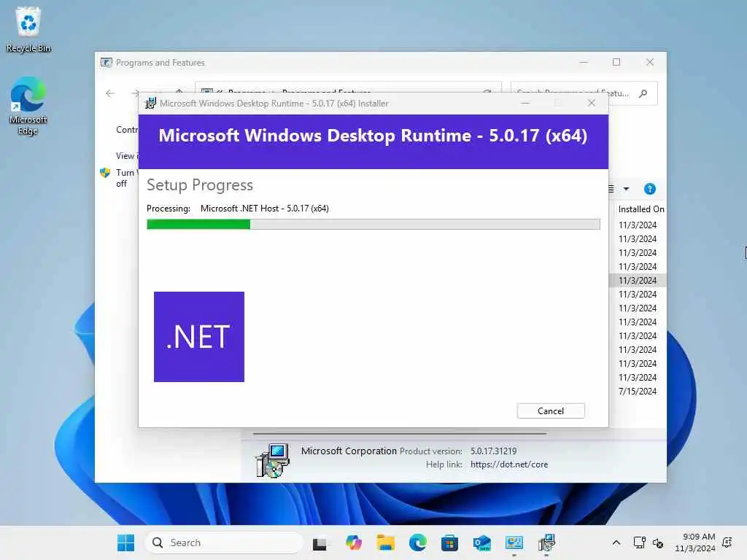The width and height of the screenshot is (747, 560).
Task: Open File Explorer from taskbar
Action: coord(385,542)
